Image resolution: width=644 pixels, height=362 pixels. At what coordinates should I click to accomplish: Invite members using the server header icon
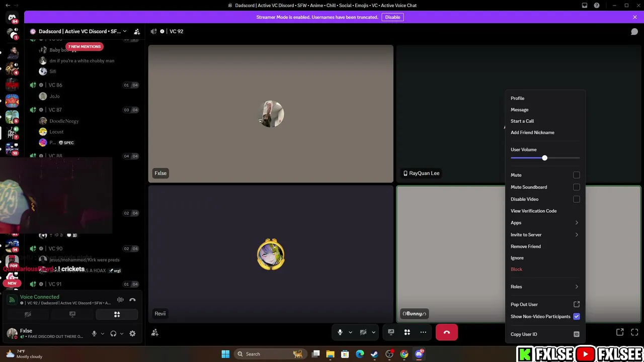point(137,31)
